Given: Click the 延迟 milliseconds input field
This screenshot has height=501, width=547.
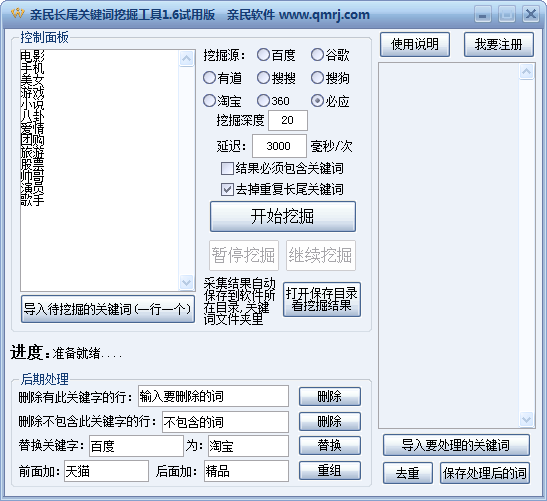Looking at the screenshot, I should coord(279,146).
